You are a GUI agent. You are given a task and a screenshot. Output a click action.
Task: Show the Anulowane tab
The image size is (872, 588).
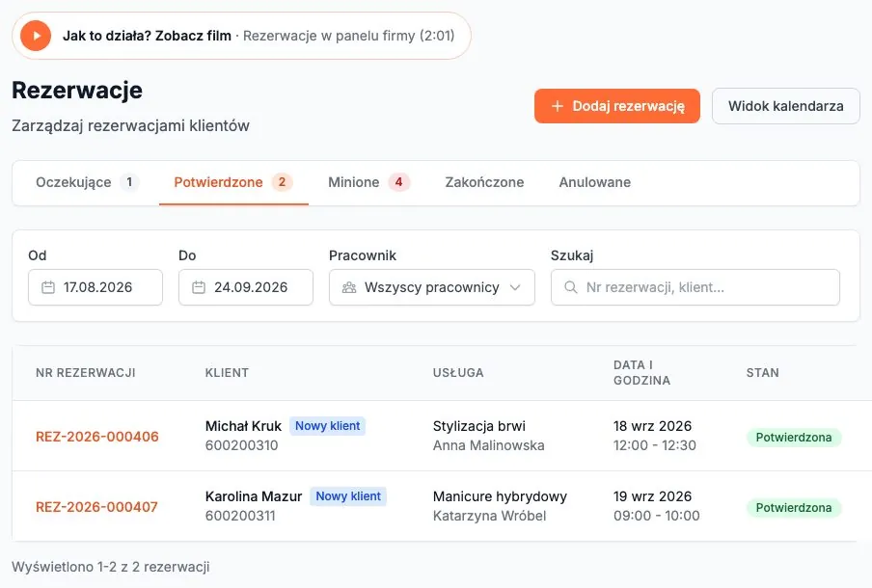click(594, 182)
